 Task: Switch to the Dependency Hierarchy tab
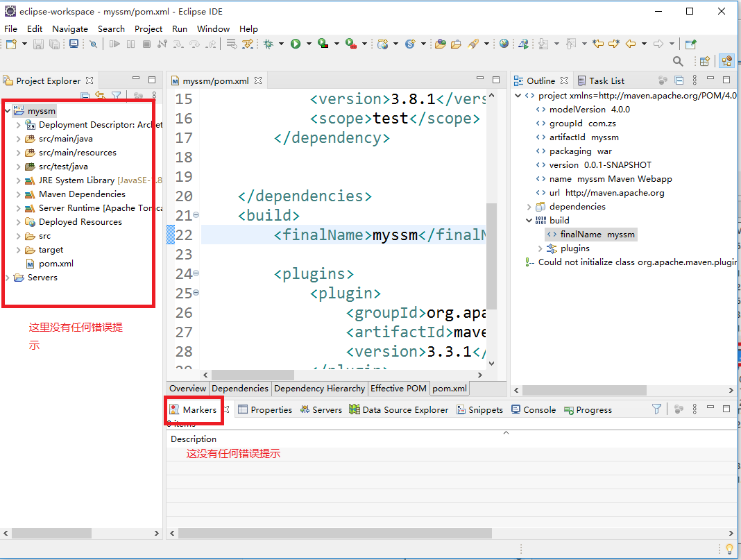click(x=319, y=389)
